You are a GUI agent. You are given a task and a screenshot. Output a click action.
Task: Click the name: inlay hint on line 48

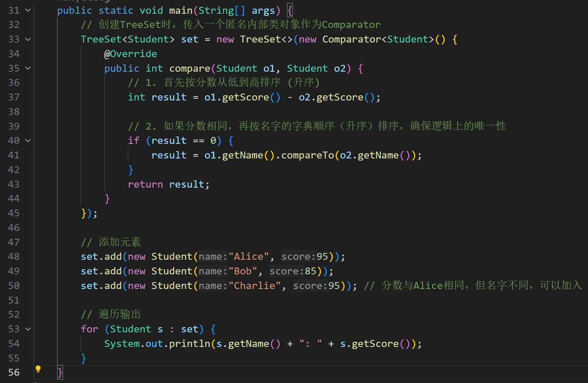coord(213,257)
